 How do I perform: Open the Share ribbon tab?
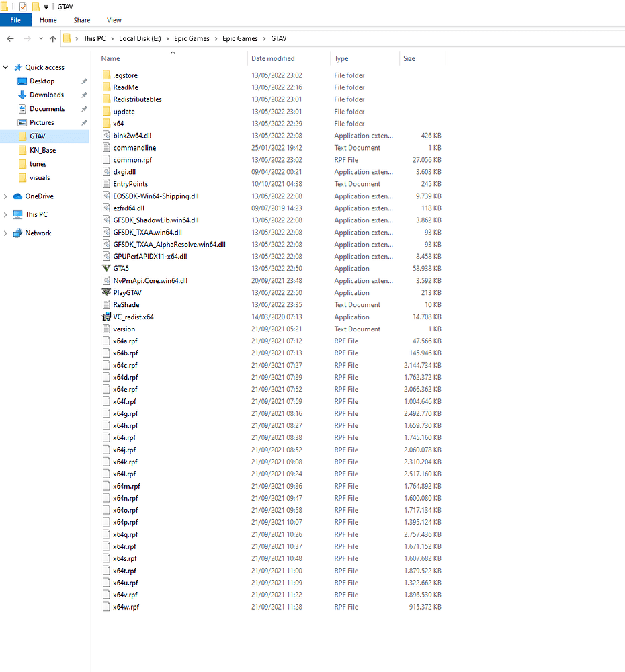tap(81, 20)
